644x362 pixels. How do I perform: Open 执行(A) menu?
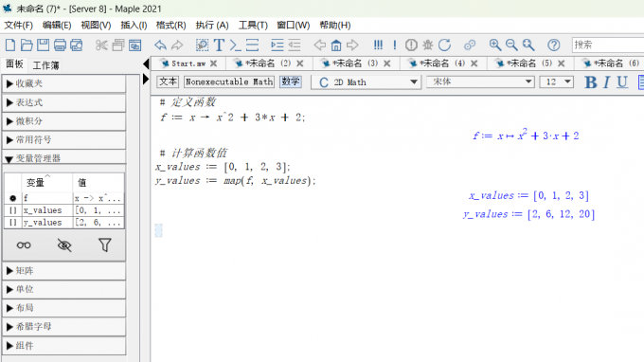pyautogui.click(x=212, y=26)
